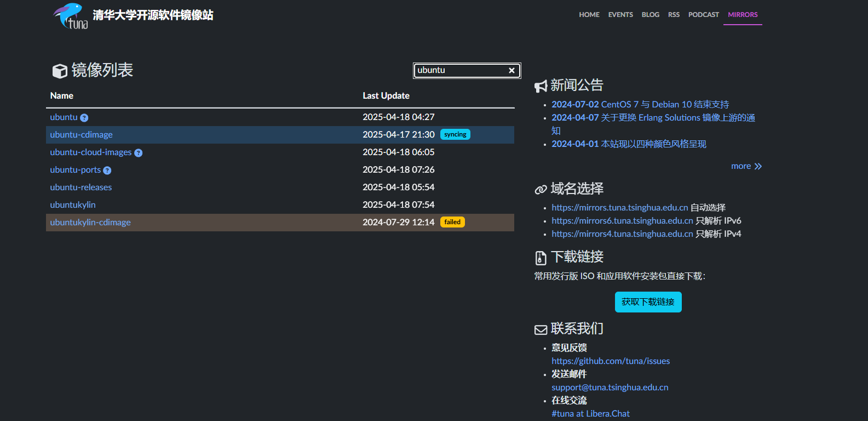Open BLOG nav item
Screen dimensions: 868x421
tap(651, 15)
